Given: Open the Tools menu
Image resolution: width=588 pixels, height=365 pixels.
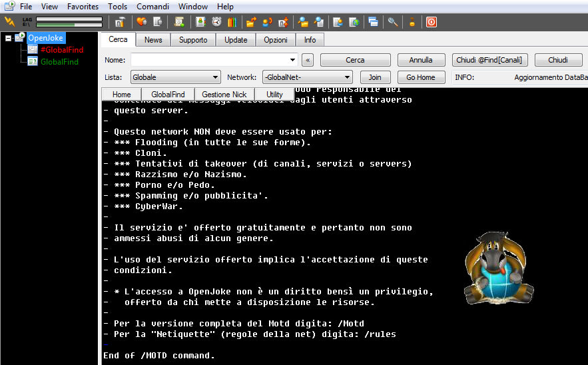Looking at the screenshot, I should click(x=117, y=7).
